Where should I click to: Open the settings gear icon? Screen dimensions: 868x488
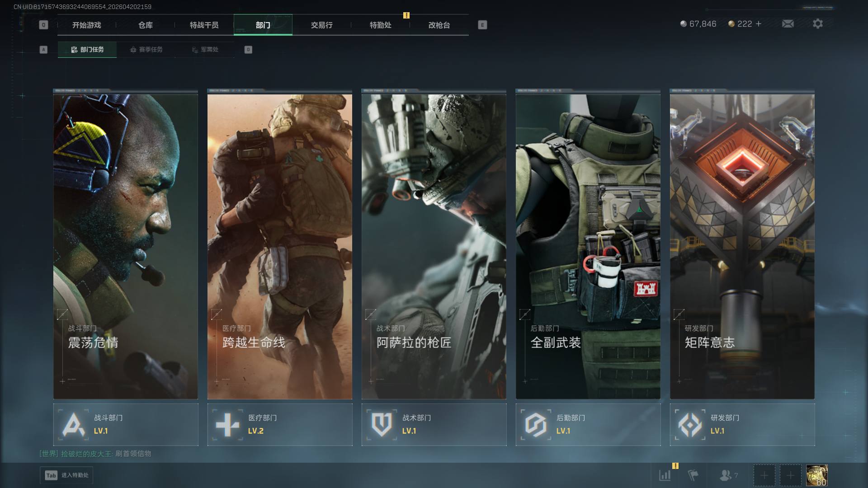tap(817, 24)
